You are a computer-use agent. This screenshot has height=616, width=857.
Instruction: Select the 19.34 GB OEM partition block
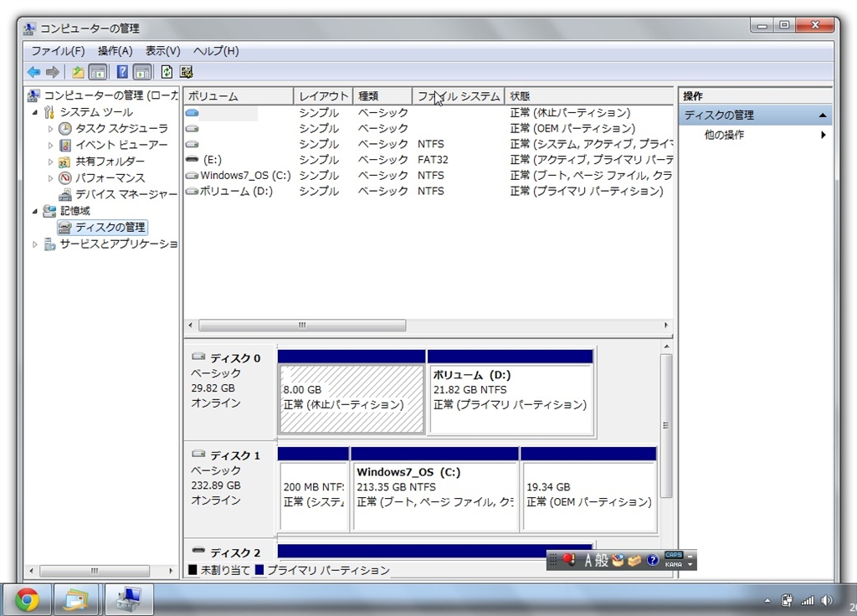pos(588,489)
